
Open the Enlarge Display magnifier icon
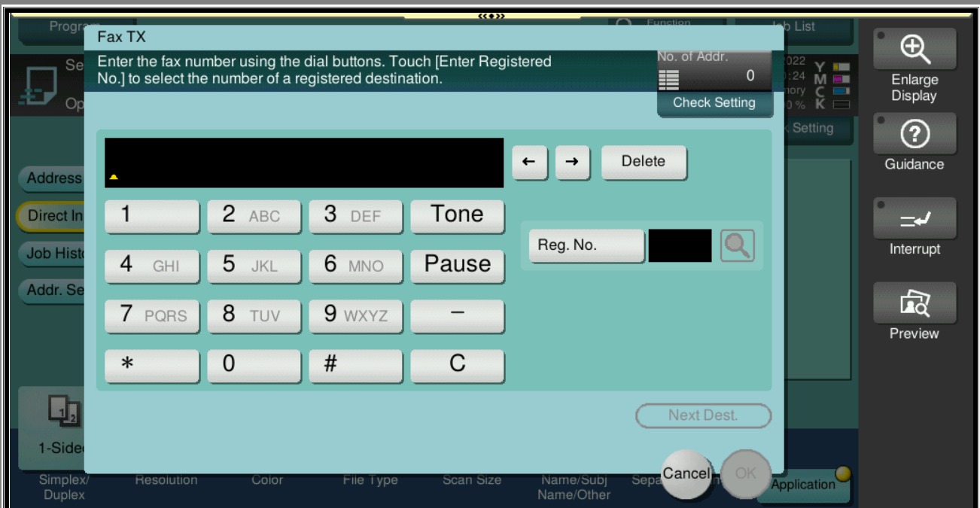click(x=913, y=51)
